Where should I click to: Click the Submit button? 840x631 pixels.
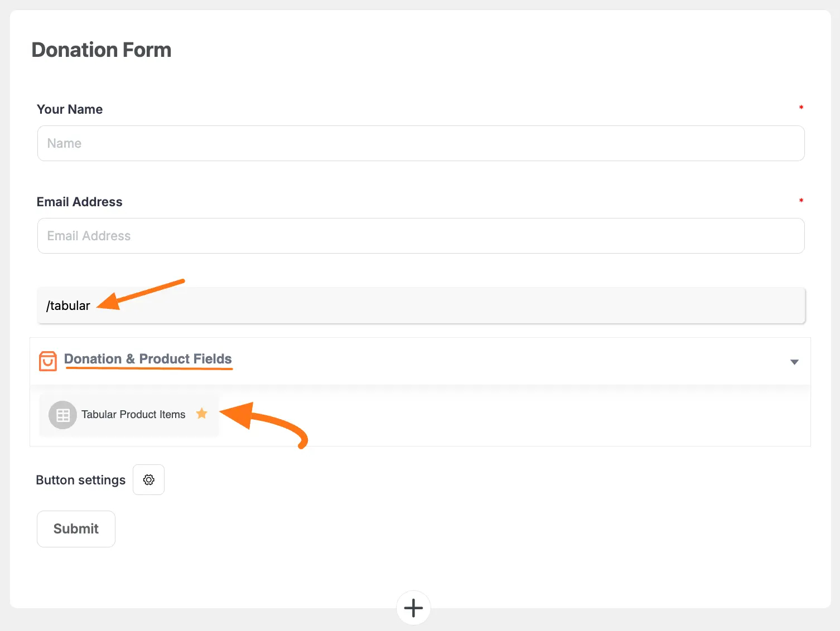pos(75,528)
